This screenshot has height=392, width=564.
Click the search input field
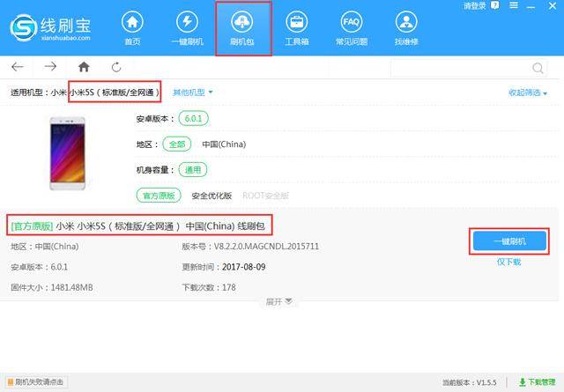click(x=461, y=68)
